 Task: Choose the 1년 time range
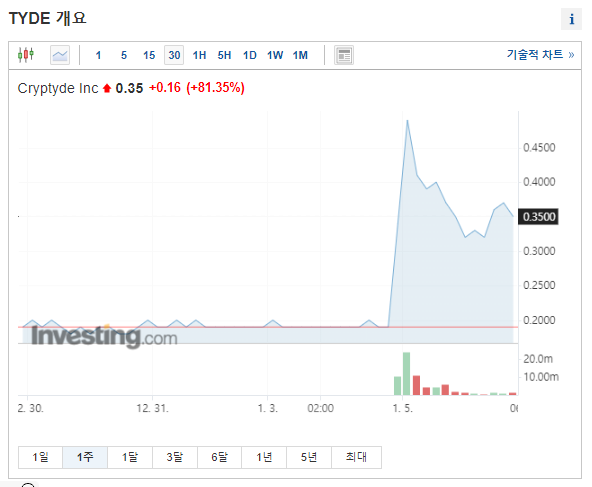click(x=264, y=457)
